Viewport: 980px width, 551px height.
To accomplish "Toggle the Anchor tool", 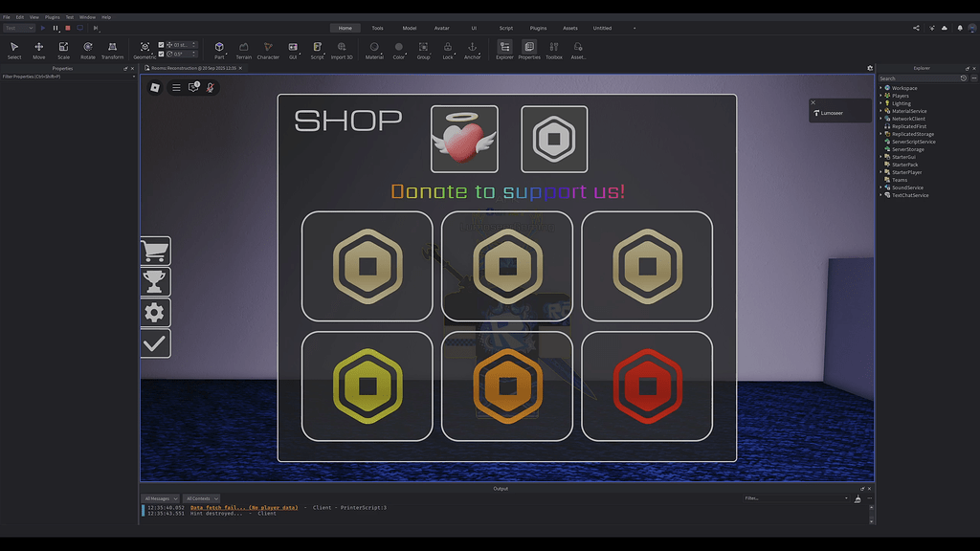I will tap(472, 48).
